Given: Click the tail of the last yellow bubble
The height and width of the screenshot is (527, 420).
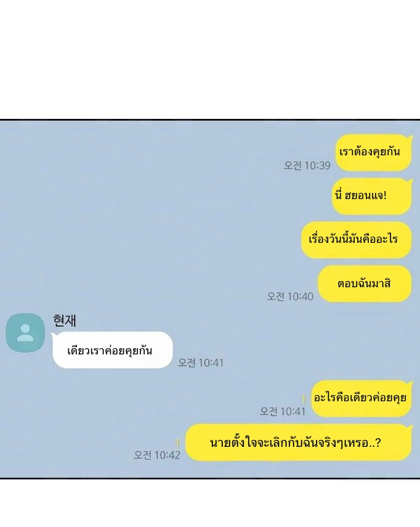Looking at the screenshot, I should click(410, 427).
